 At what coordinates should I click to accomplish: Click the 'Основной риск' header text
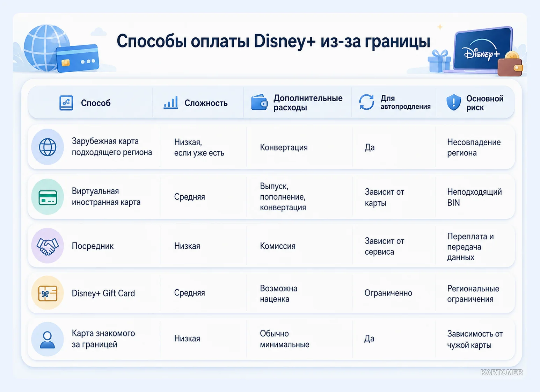485,103
